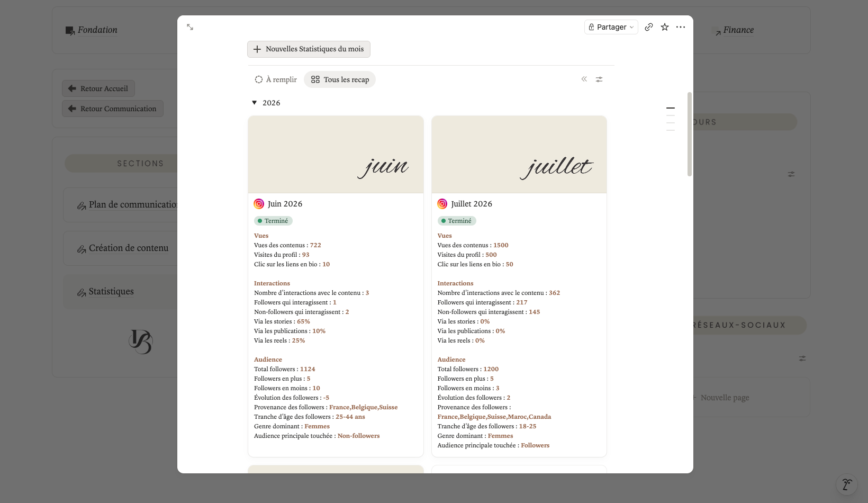
Task: Add page to favorites with star icon
Action: pyautogui.click(x=665, y=27)
